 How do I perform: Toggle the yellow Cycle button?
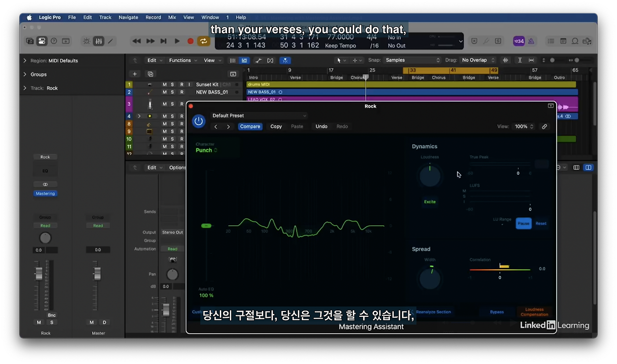(203, 41)
